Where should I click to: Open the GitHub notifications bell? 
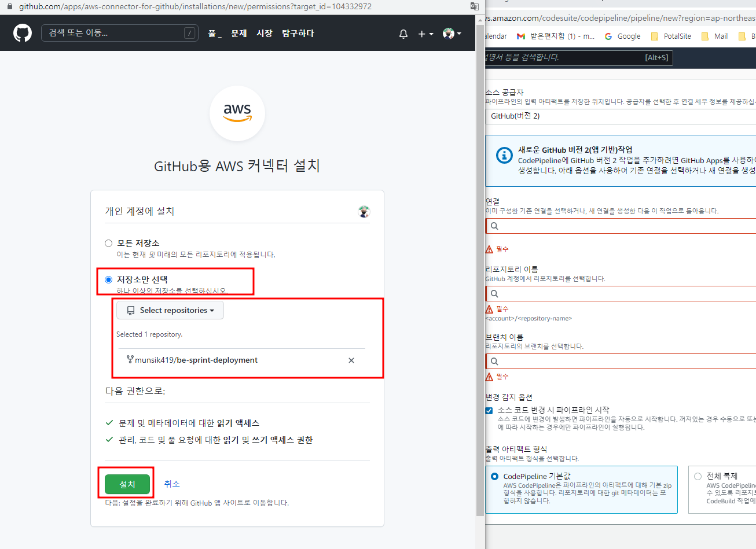pos(403,34)
